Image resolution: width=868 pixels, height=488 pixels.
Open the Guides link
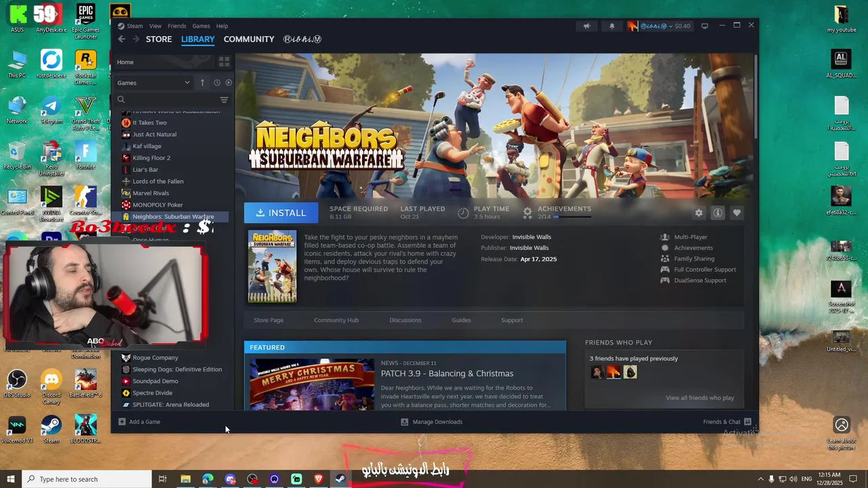tap(461, 320)
